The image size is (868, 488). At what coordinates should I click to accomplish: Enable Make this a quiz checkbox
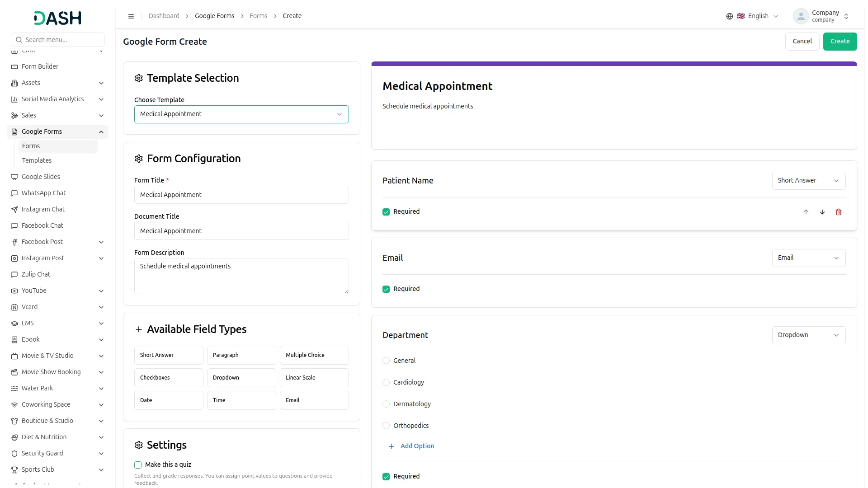(138, 465)
